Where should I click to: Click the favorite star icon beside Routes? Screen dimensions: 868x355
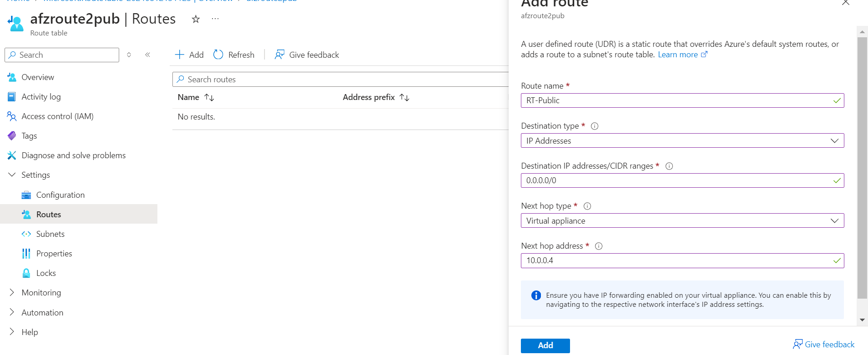click(x=196, y=19)
